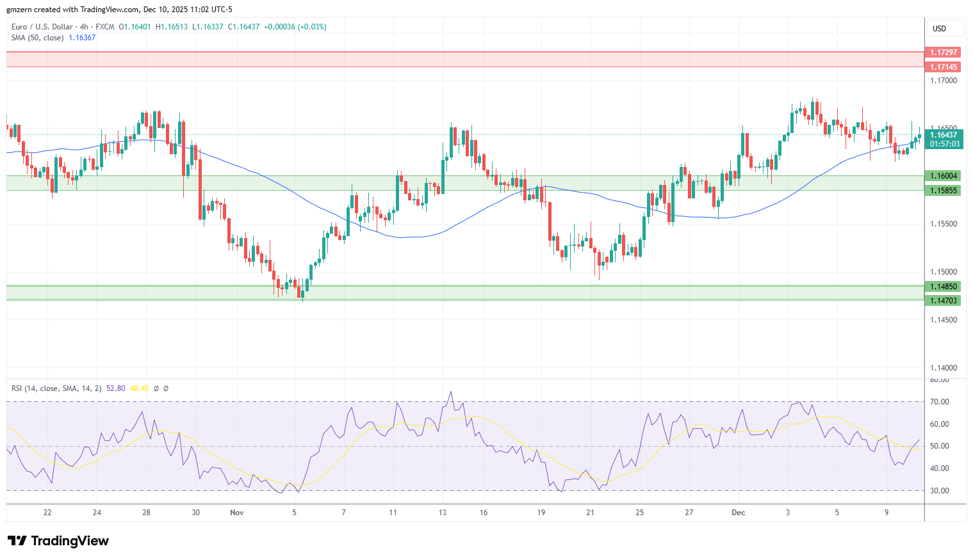973x560 pixels.
Task: Click the Nov marker on the time axis
Action: (x=236, y=513)
